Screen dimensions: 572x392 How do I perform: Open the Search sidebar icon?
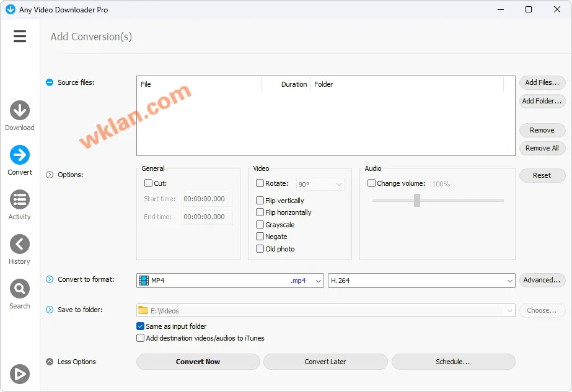click(x=20, y=289)
